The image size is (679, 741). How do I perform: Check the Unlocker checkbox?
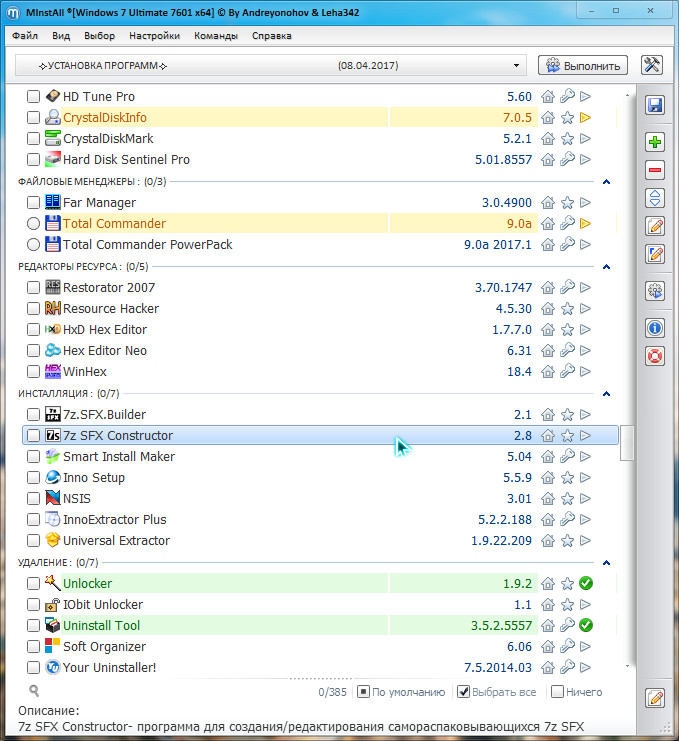[33, 584]
